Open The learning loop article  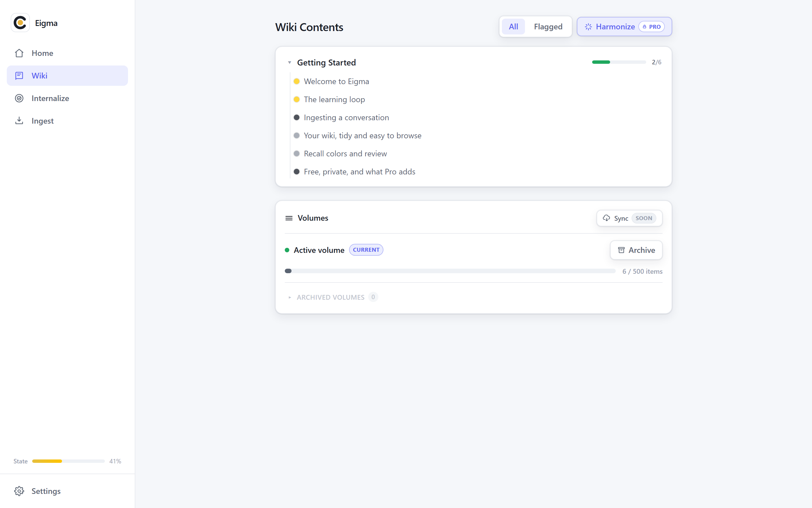(x=334, y=99)
